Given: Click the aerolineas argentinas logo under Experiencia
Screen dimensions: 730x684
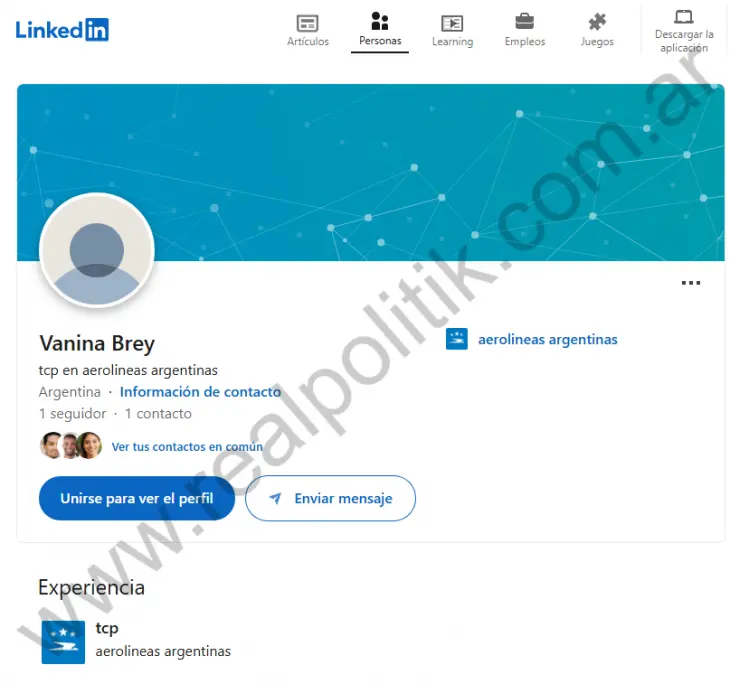Looking at the screenshot, I should (x=63, y=642).
